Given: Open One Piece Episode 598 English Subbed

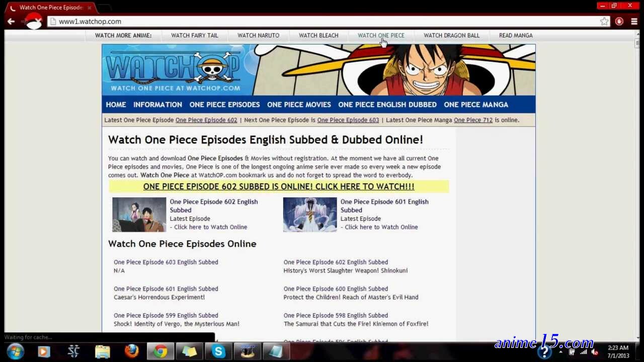Looking at the screenshot, I should (x=336, y=315).
